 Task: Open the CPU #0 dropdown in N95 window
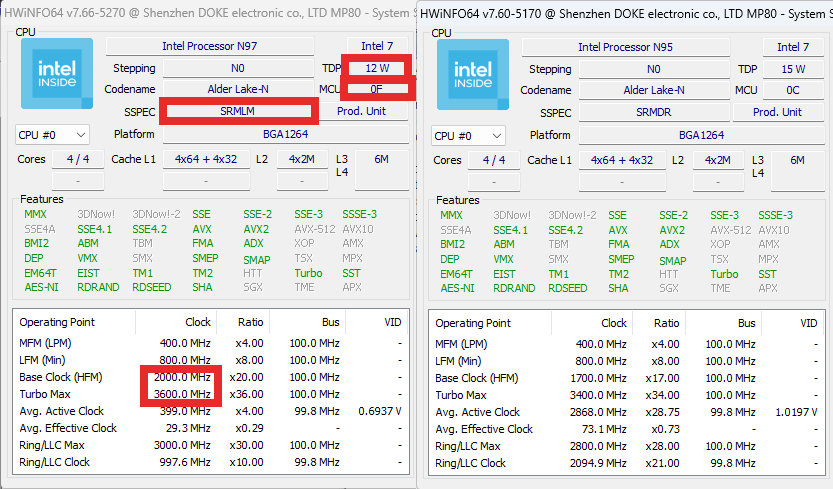click(468, 136)
